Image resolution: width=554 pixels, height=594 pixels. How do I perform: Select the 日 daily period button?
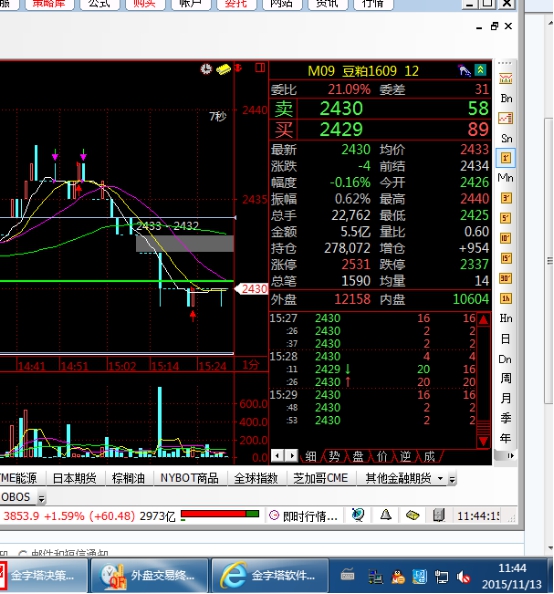pyautogui.click(x=505, y=339)
